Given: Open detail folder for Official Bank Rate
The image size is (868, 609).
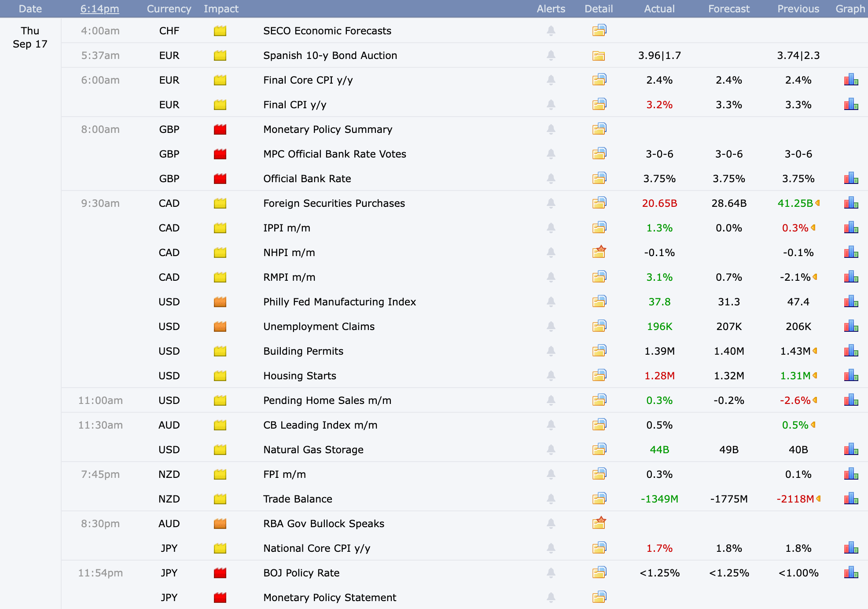Looking at the screenshot, I should tap(599, 178).
